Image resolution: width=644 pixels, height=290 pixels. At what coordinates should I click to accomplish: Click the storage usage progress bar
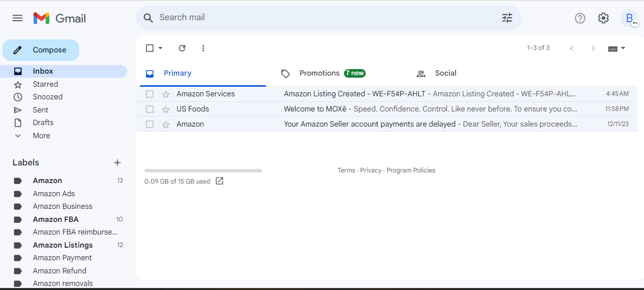click(x=203, y=171)
